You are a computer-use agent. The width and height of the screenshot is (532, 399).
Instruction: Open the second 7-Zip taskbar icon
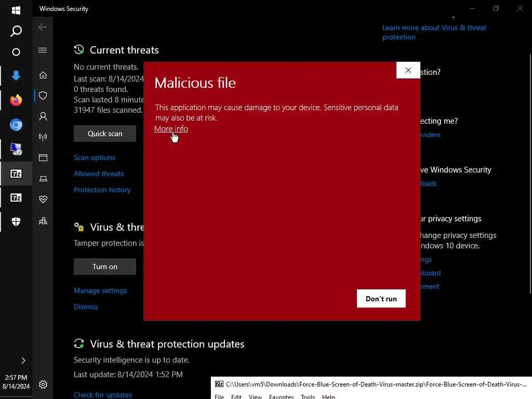[x=16, y=197]
